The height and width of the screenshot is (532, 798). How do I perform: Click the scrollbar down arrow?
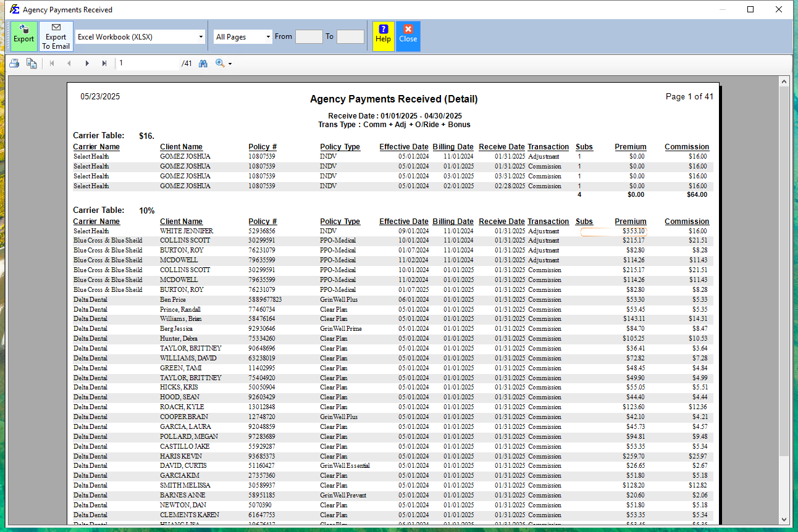[x=784, y=519]
